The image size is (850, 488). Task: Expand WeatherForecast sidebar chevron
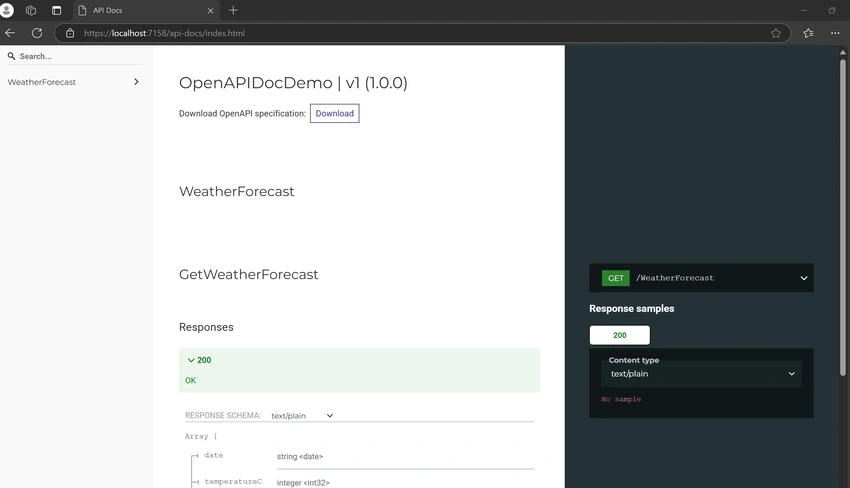[x=136, y=82]
